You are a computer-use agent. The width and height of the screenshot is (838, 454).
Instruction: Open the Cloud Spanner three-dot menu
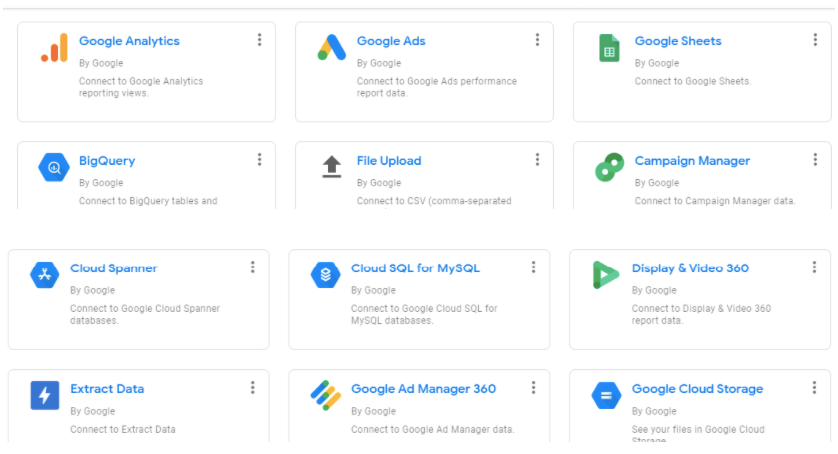[x=253, y=267]
